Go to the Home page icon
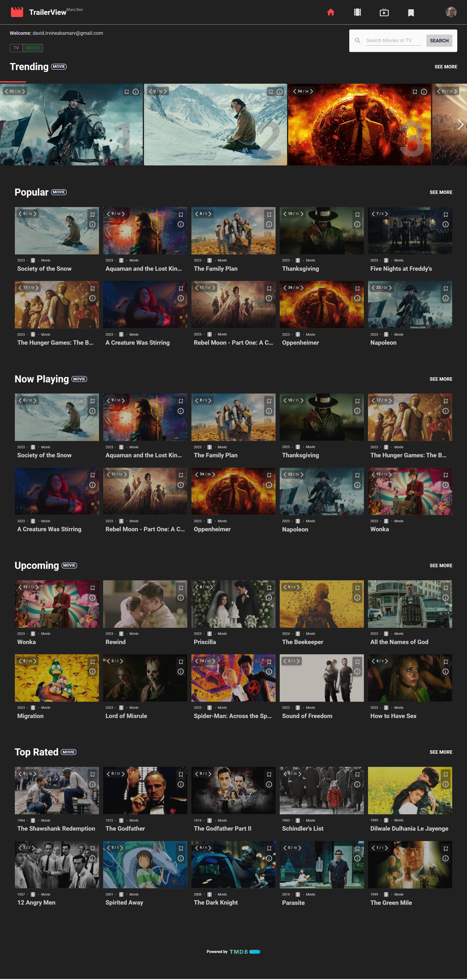This screenshot has width=467, height=980. [331, 13]
